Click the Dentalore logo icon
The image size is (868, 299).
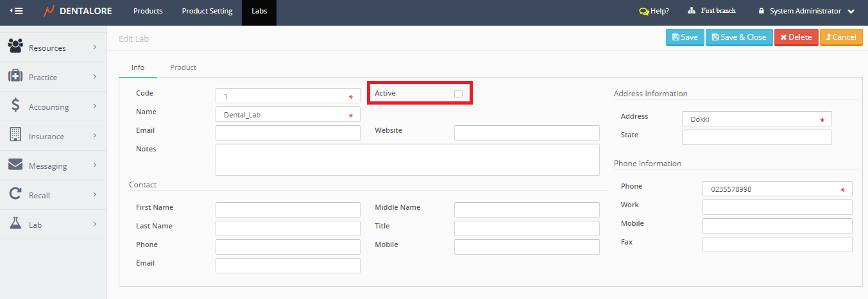(x=49, y=11)
